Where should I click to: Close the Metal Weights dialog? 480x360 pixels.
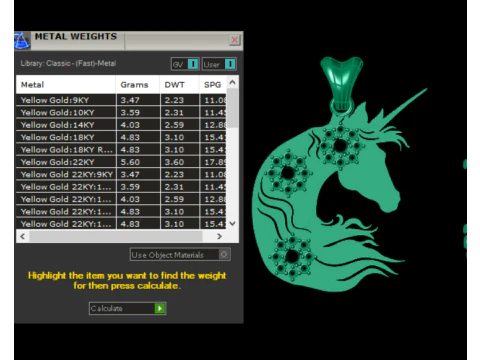coord(235,40)
